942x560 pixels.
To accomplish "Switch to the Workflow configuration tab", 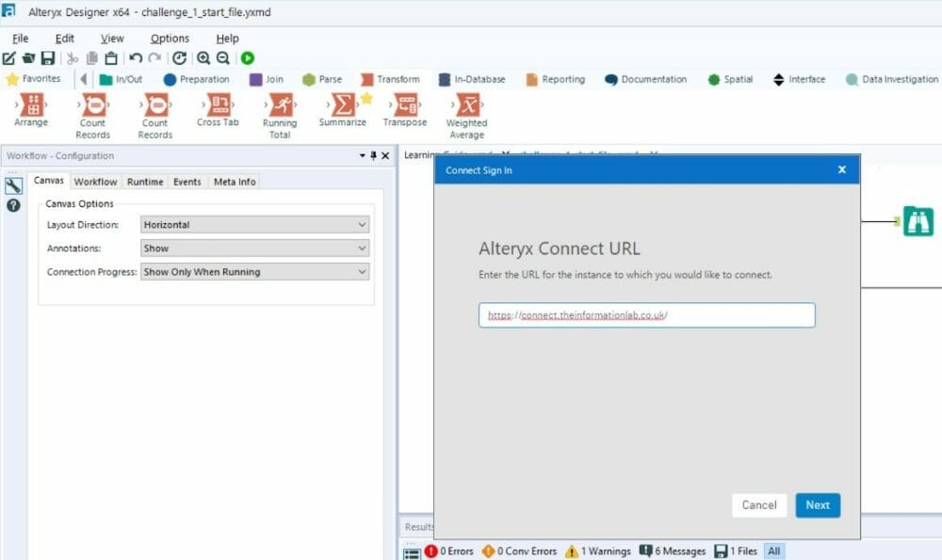I will [95, 182].
